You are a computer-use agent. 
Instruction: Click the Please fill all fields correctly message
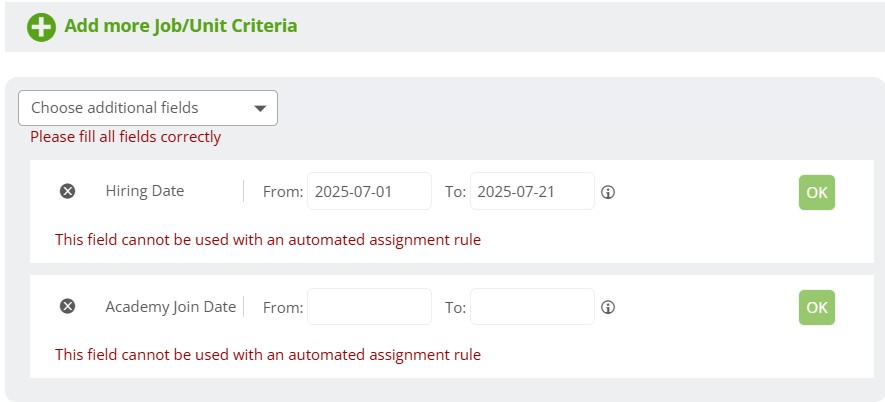125,137
